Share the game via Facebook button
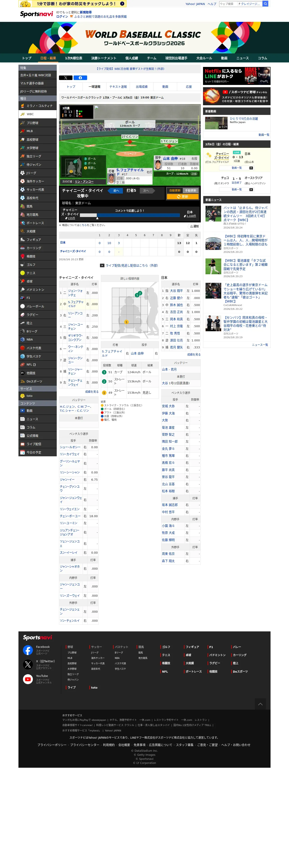The width and height of the screenshot is (289, 868). (80, 78)
